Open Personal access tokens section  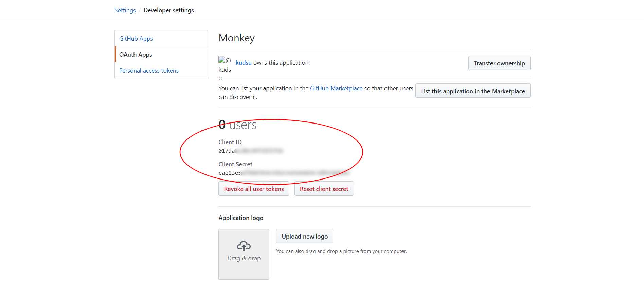point(161,70)
